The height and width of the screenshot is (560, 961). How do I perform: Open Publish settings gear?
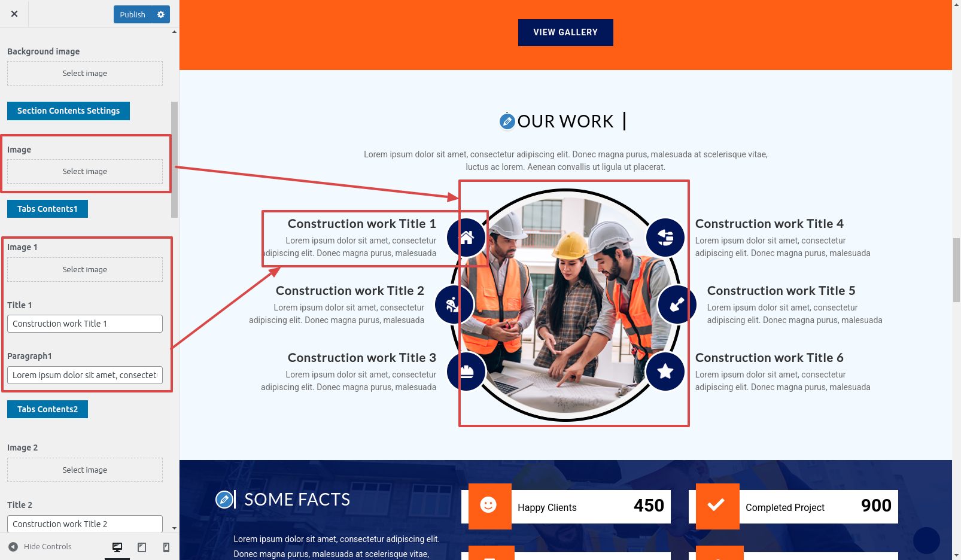pyautogui.click(x=161, y=14)
